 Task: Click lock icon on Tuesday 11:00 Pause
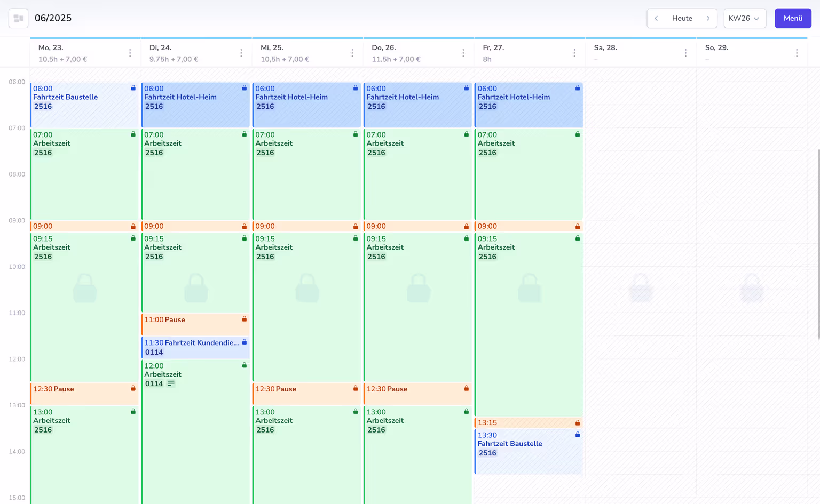[x=244, y=319]
